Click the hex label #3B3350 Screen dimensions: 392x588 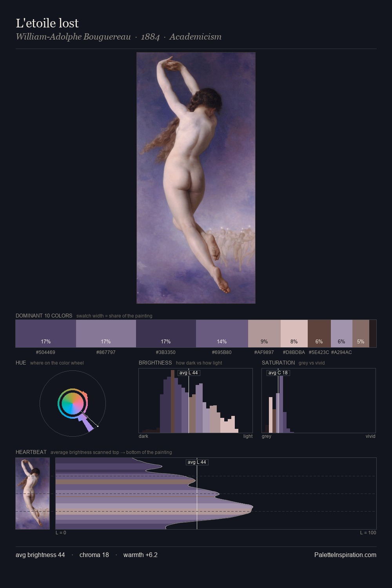(x=166, y=352)
